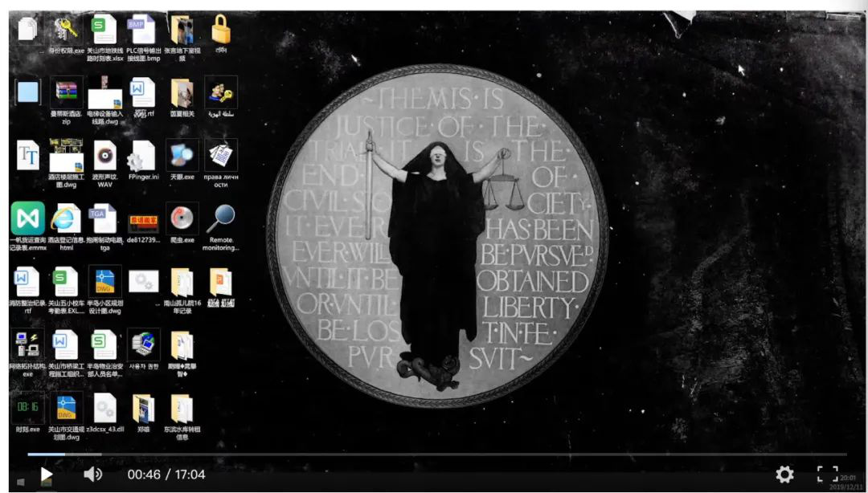Open the stacked blank pages icon
The image size is (868, 493).
tap(27, 29)
